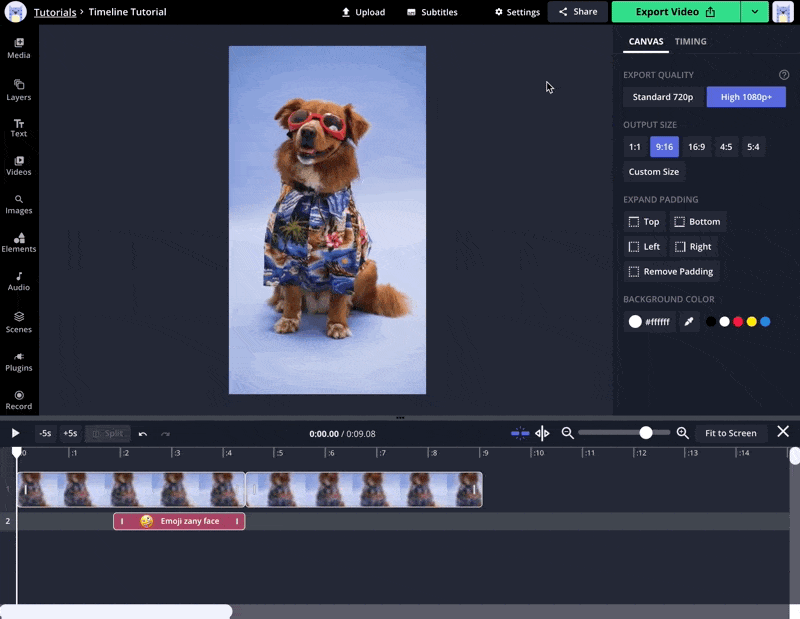Click the Fit to Screen button
The image size is (800, 619).
coord(730,433)
